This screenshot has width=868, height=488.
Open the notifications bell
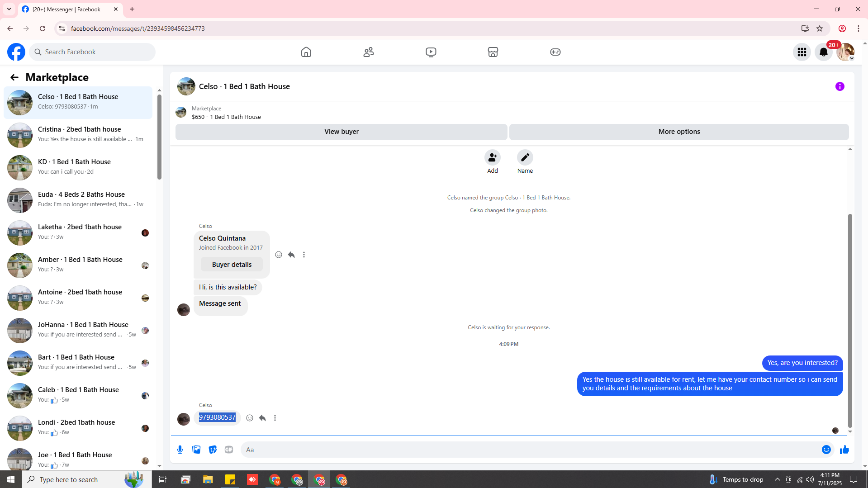click(824, 52)
